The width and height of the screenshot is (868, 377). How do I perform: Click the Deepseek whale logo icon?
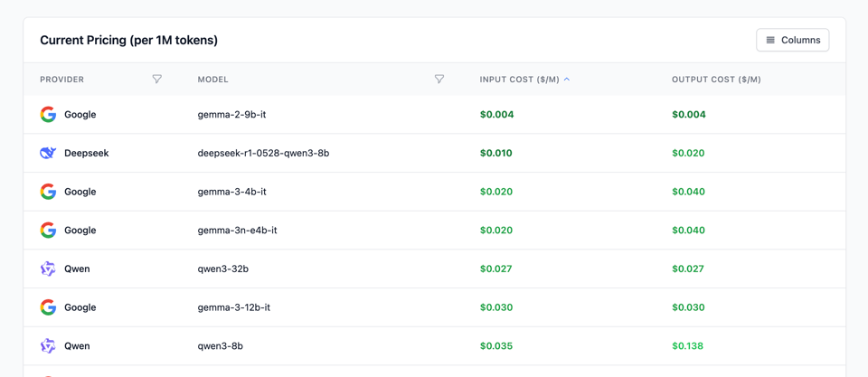tap(48, 154)
